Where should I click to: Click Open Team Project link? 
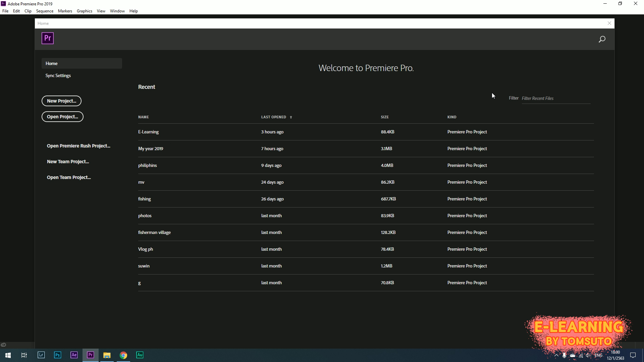[x=69, y=177]
